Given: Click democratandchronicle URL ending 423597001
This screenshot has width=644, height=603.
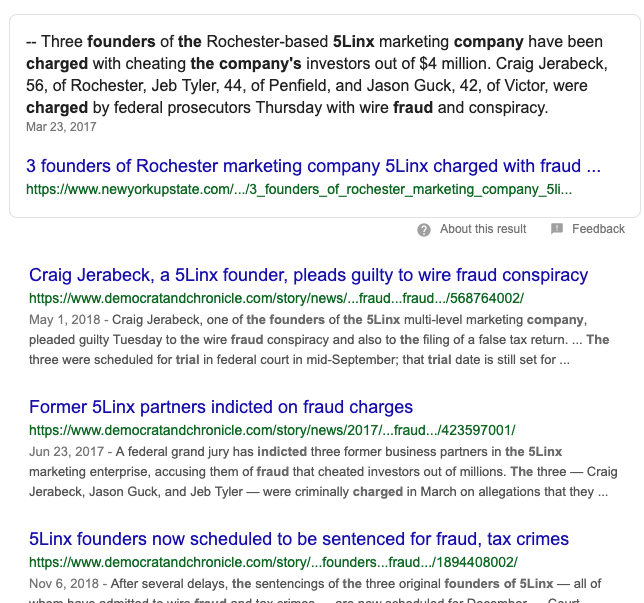Looking at the screenshot, I should (272, 430).
